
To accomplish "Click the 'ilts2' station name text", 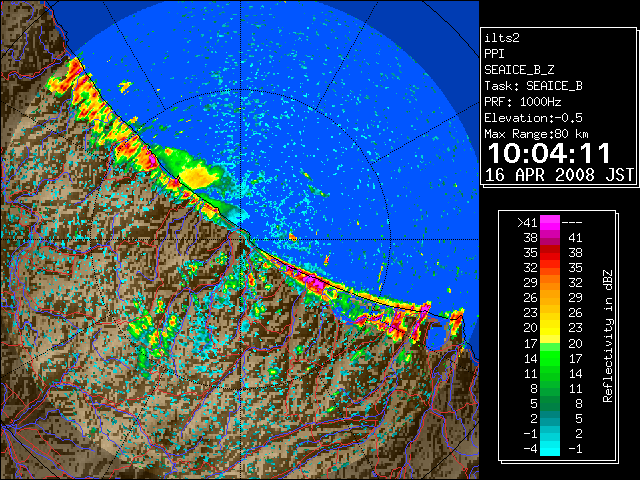I will coord(502,38).
